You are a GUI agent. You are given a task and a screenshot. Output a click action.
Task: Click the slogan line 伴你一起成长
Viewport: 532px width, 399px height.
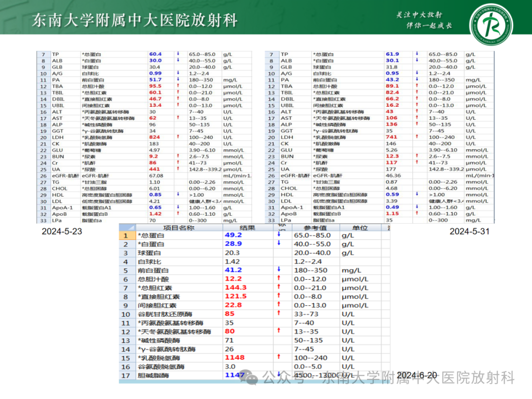tap(429, 26)
